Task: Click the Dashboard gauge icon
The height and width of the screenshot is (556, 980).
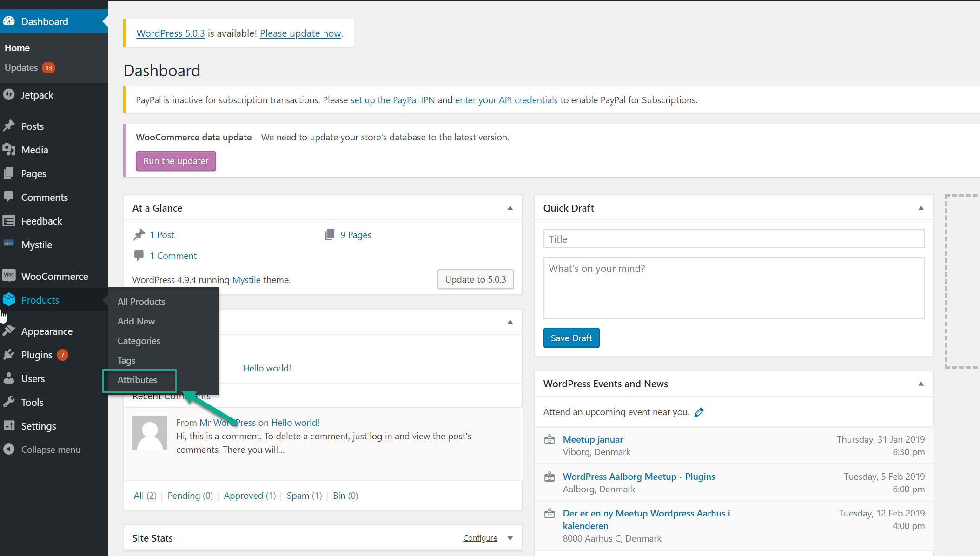Action: point(9,21)
